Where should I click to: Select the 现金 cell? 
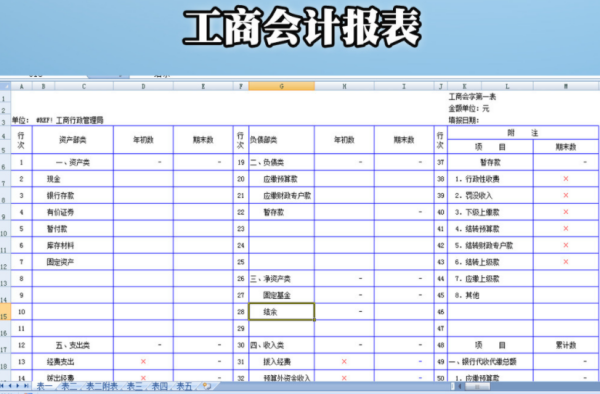click(73, 179)
